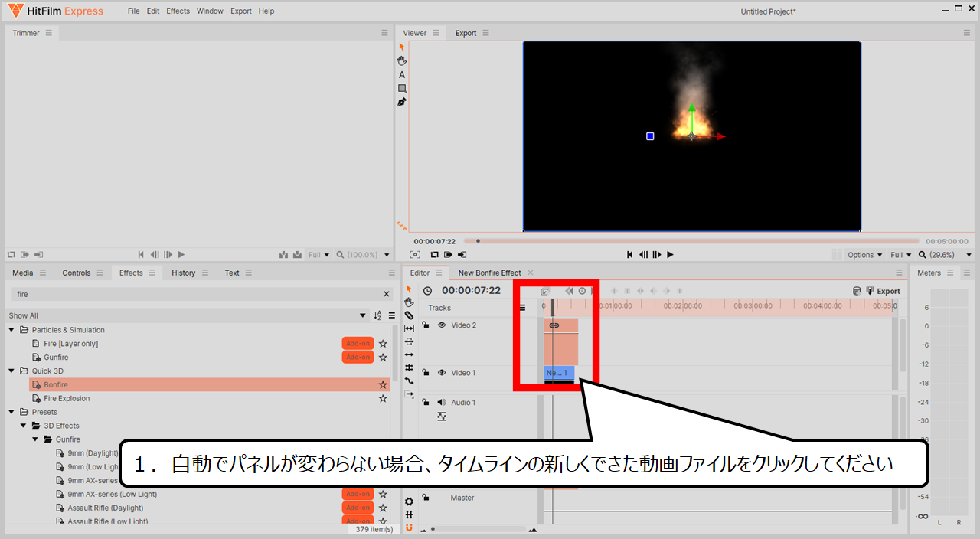Switch to the Media tab
The height and width of the screenshot is (539, 980).
click(23, 273)
